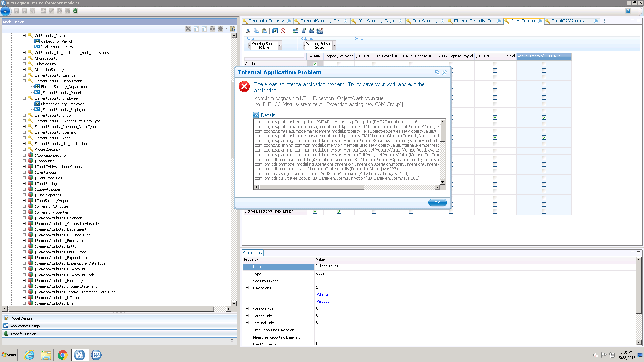This screenshot has width=644, height=362.
Task: Click the Paste icon in cube viewer toolbar
Action: point(264,31)
